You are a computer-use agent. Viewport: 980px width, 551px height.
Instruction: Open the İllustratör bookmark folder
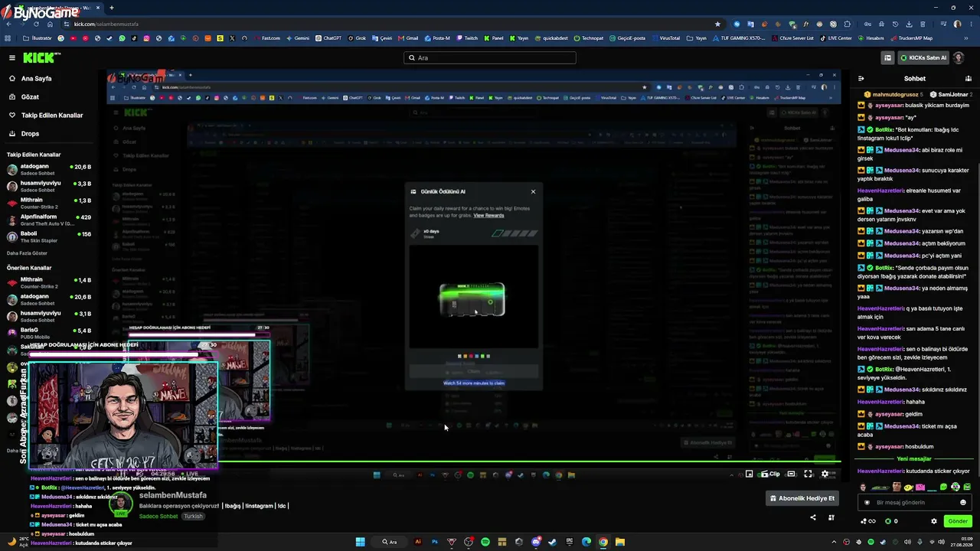pos(38,38)
